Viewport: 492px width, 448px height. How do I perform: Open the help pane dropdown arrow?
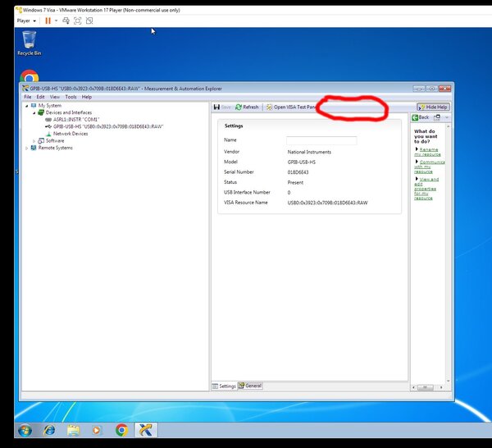coord(447,117)
